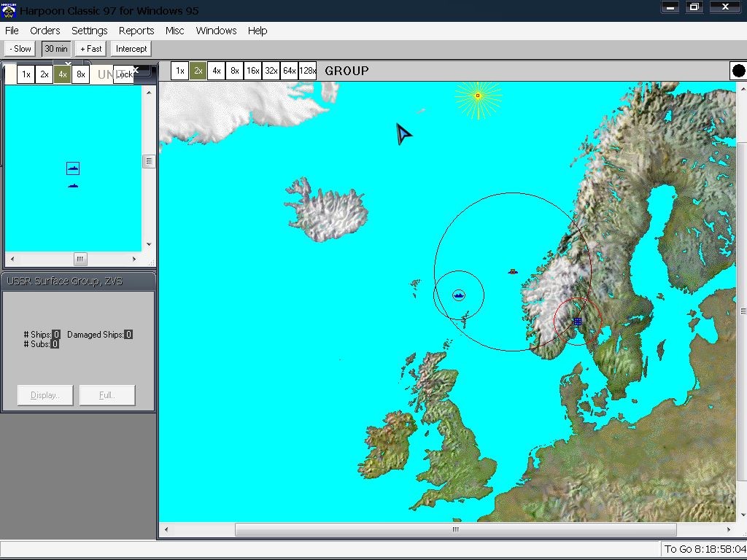
Task: Click the Display.. button in group panel
Action: click(x=44, y=395)
